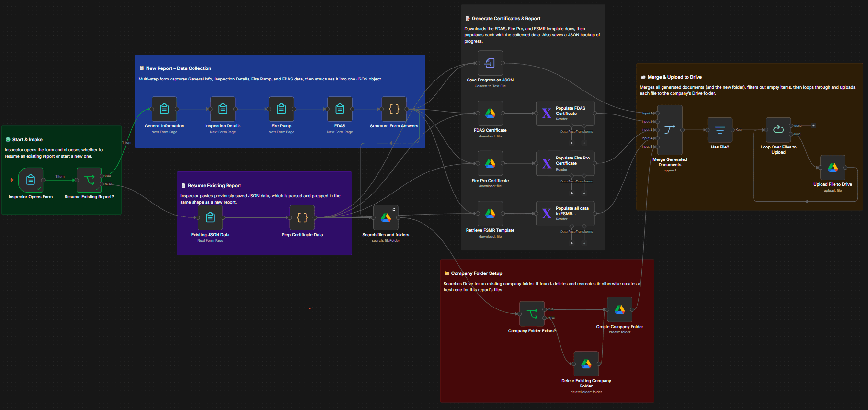Open Loop Over Files to Upload node
The height and width of the screenshot is (410, 868).
pyautogui.click(x=778, y=130)
